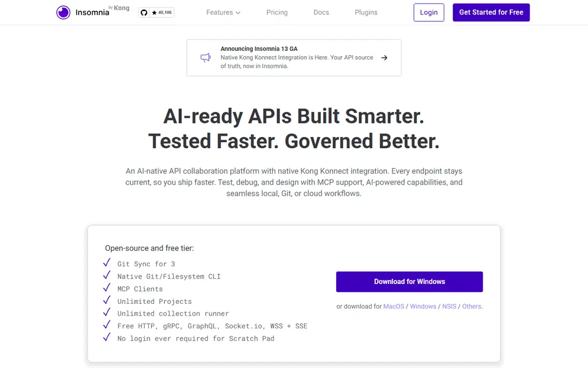The width and height of the screenshot is (588, 368).
Task: Click the arrow on the announcement banner
Action: (x=384, y=58)
